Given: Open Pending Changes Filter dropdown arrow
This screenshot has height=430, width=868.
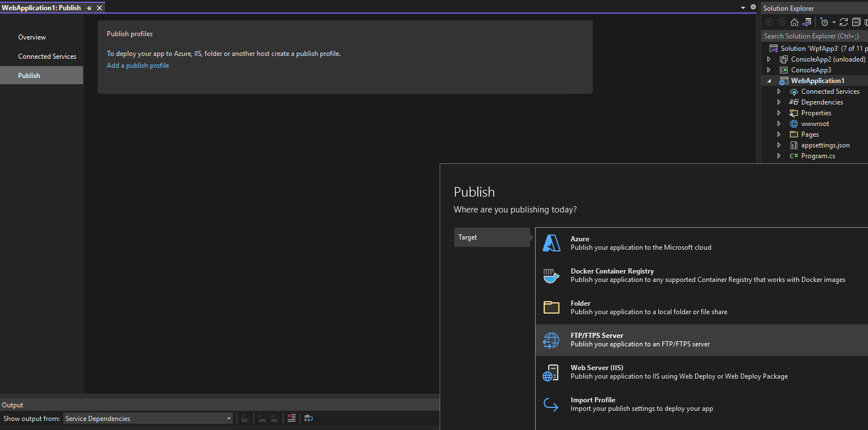Looking at the screenshot, I should (834, 23).
